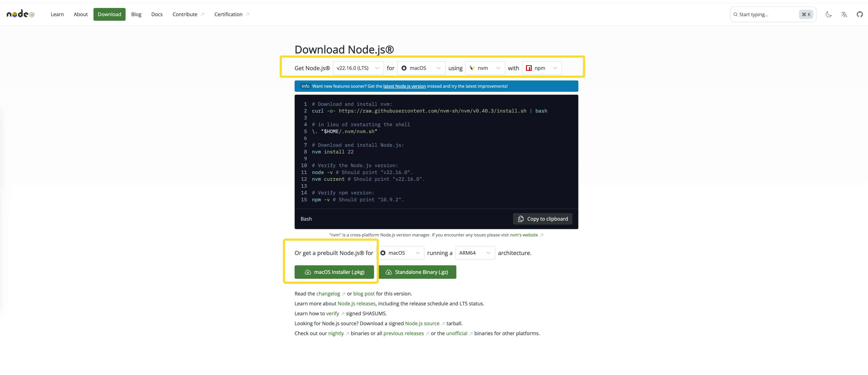Open the v22.16.0 (LTS) version dropdown
The width and height of the screenshot is (868, 375).
358,68
